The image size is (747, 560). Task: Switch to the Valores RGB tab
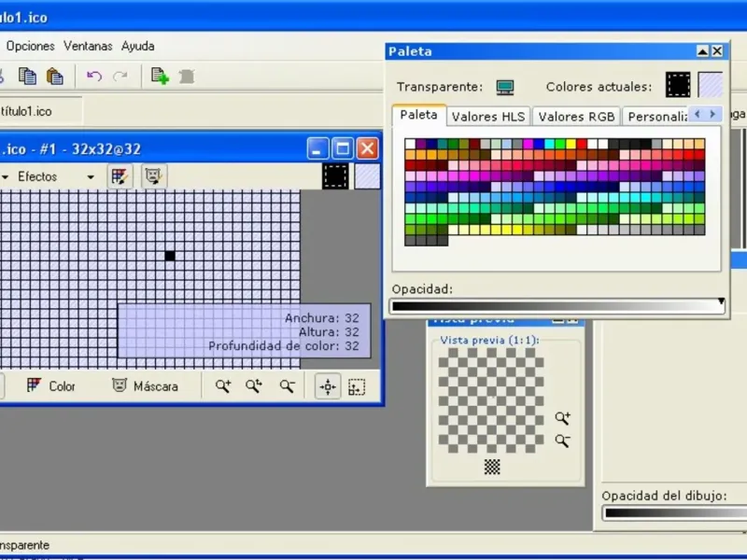576,117
